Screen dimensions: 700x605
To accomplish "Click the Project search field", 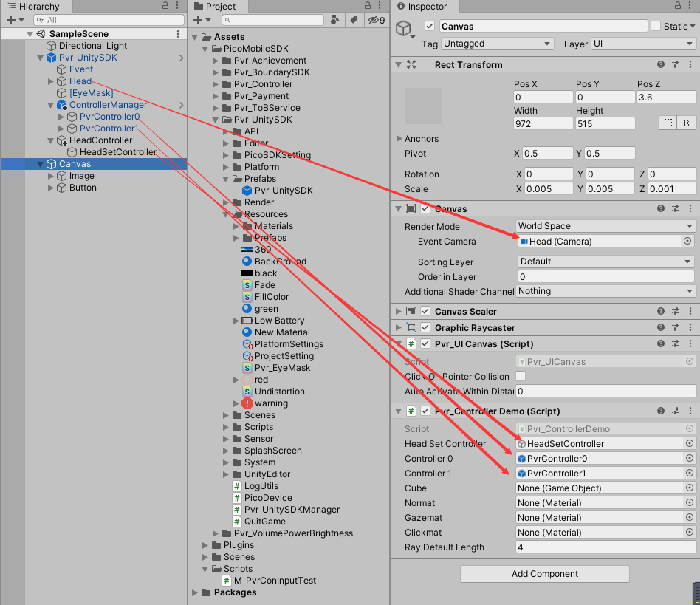I will pyautogui.click(x=272, y=20).
